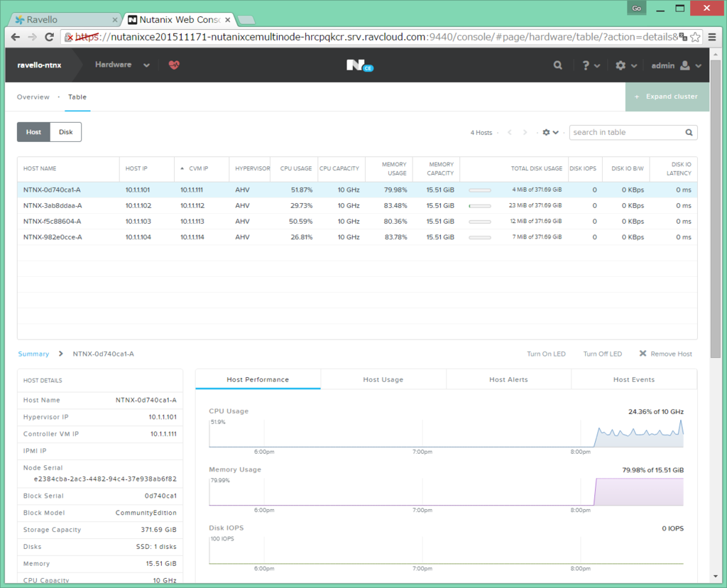Open the help question mark menu
The height and width of the screenshot is (588, 727).
tap(591, 65)
